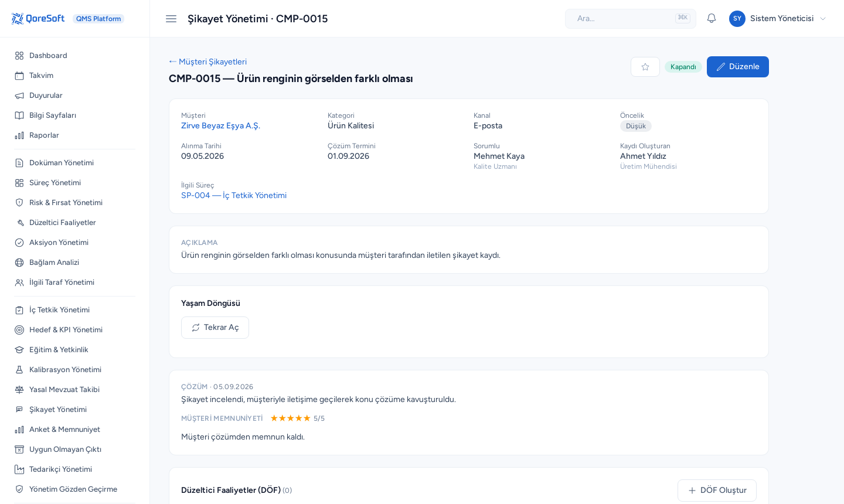
Task: Click the Şikayet Yönetimi message icon
Action: point(19,410)
